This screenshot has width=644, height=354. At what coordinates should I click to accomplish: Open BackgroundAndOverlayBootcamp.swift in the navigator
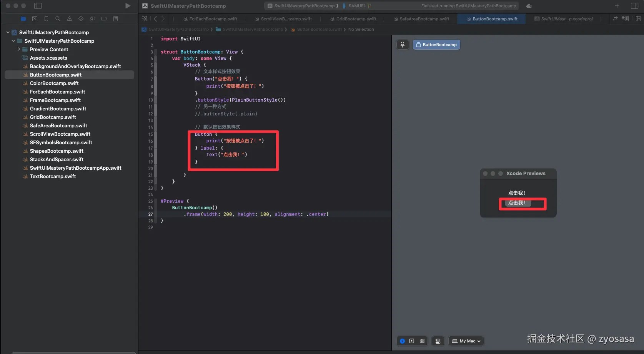75,66
